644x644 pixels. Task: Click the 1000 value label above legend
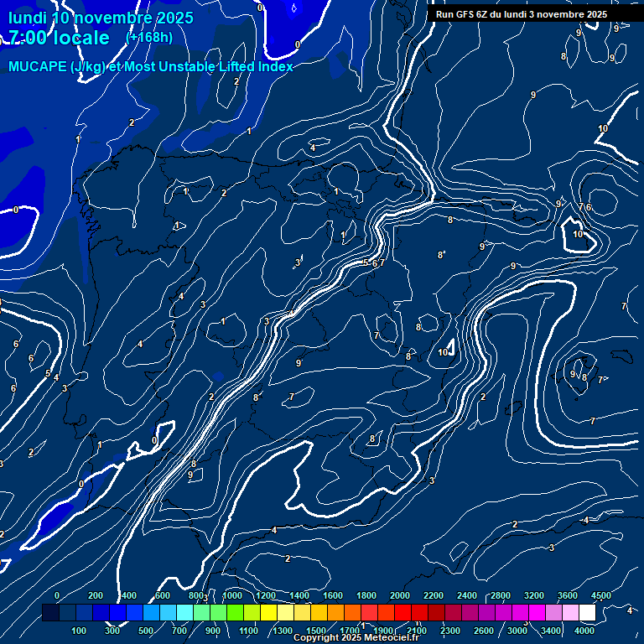pos(232,595)
